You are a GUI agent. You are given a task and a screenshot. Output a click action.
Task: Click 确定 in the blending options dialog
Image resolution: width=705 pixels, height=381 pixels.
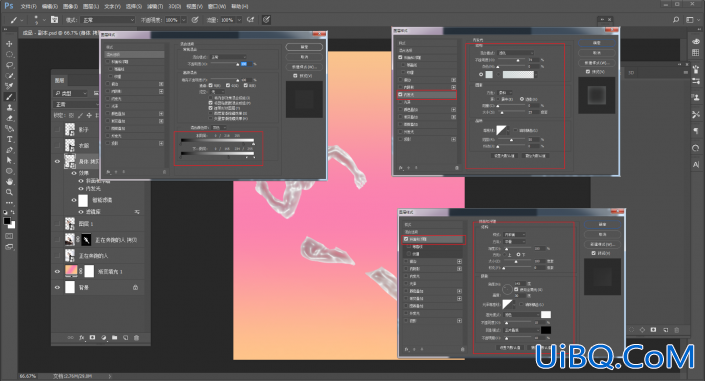pos(304,47)
